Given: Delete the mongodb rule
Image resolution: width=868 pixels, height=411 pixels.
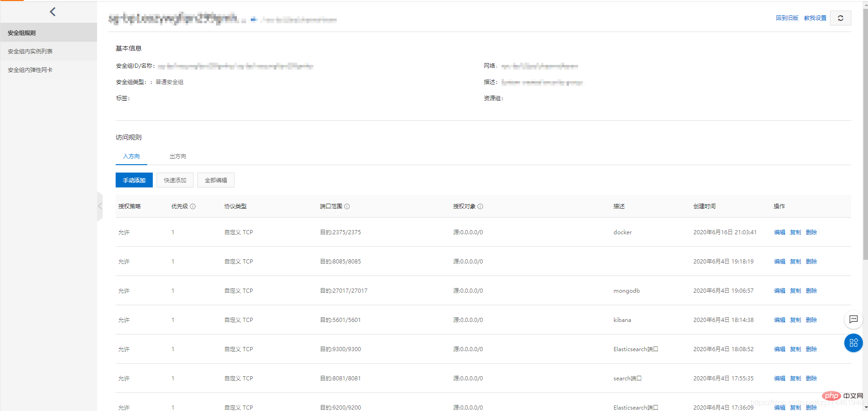Looking at the screenshot, I should (811, 291).
